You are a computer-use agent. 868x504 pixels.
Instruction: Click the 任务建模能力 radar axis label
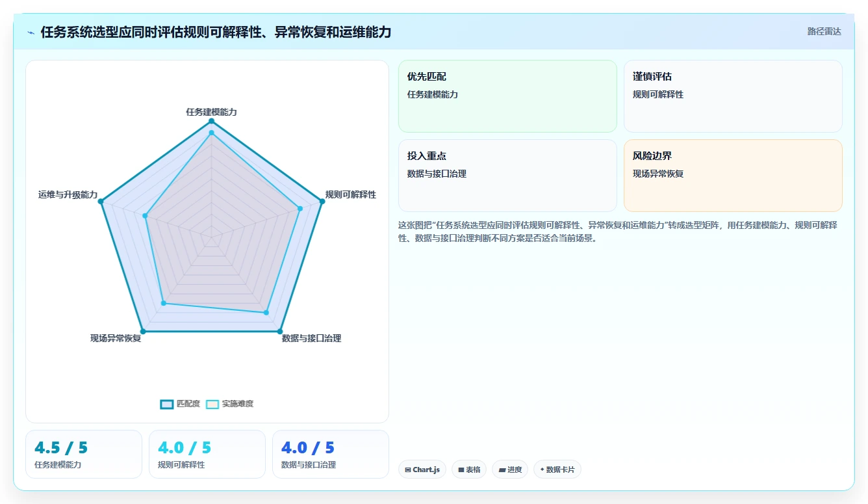(x=212, y=112)
